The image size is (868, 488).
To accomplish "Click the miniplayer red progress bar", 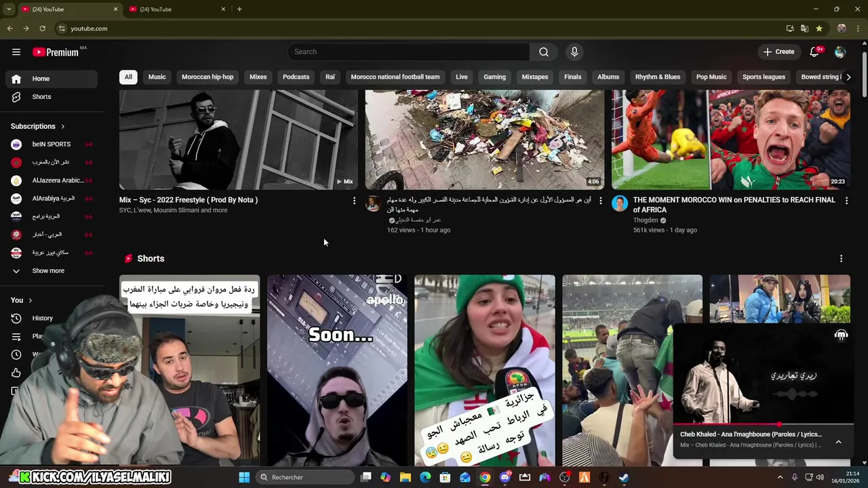I will point(763,425).
